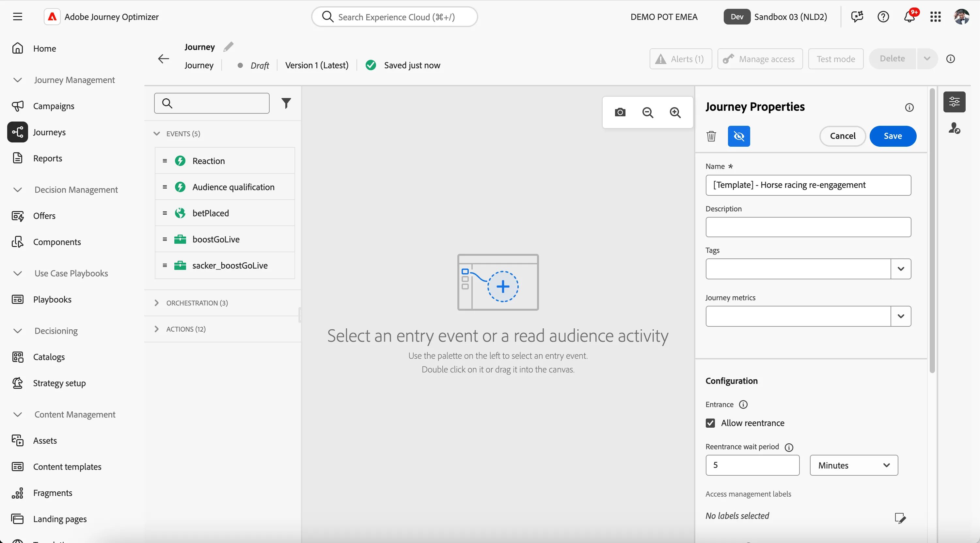The image size is (980, 543).
Task: Open the help question mark icon
Action: coord(883,17)
